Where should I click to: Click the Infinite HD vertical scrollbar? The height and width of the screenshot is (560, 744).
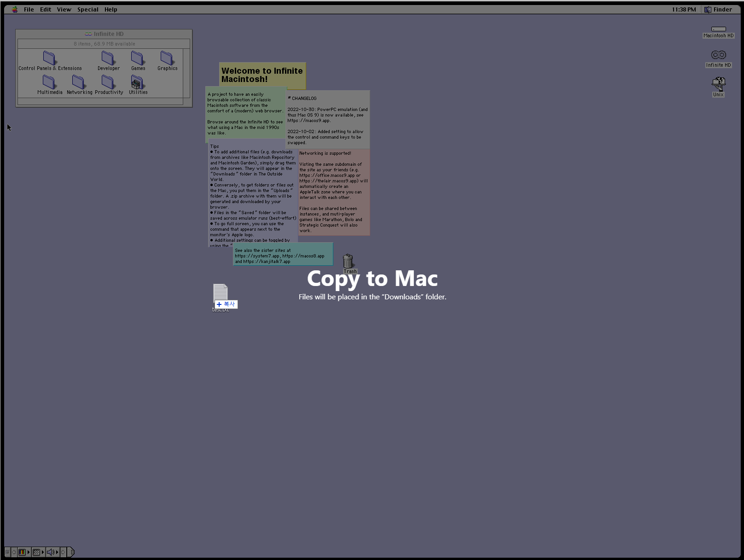click(x=186, y=73)
